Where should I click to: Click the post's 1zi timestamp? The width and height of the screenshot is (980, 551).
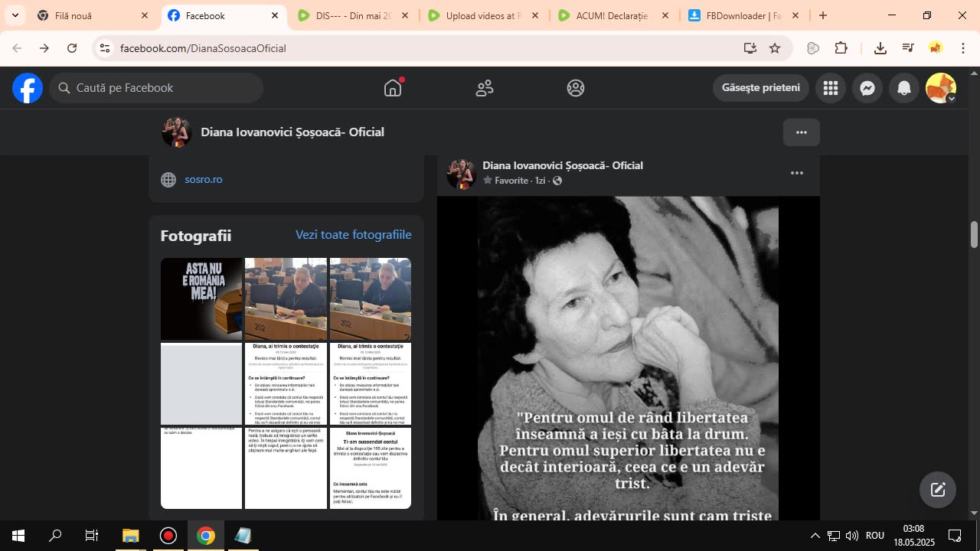point(541,181)
